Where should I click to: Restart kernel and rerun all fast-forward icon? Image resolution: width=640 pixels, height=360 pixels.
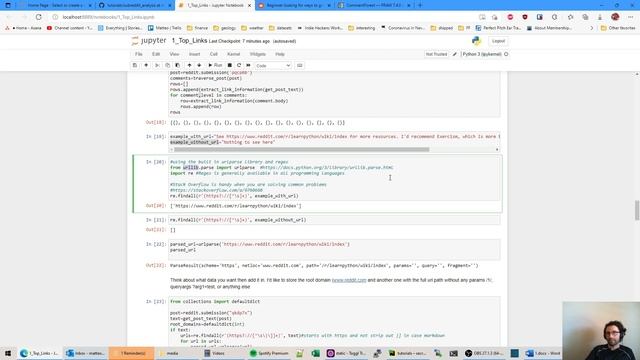248,65
